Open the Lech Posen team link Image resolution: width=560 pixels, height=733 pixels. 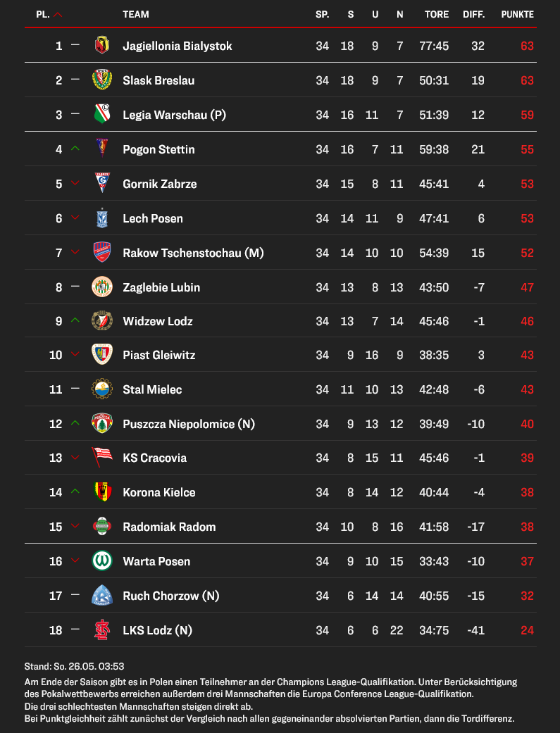153,218
